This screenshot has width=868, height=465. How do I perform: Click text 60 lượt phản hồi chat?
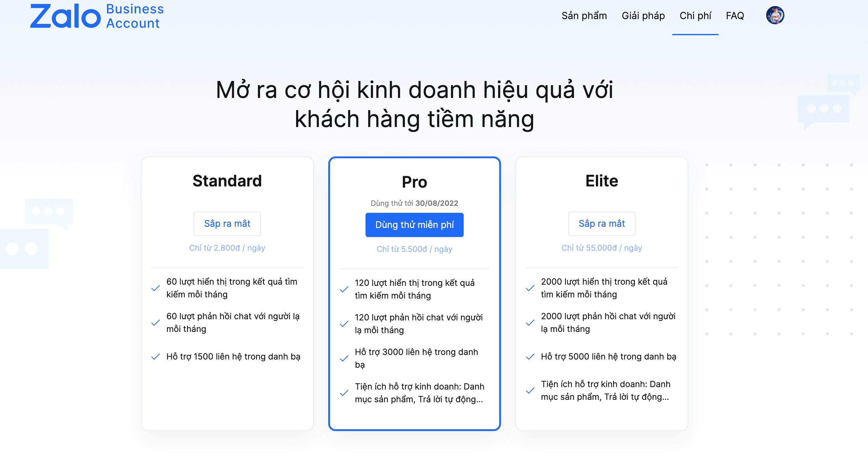[x=233, y=323]
